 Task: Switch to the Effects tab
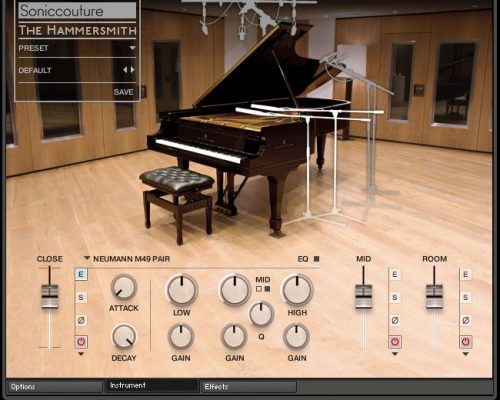(x=249, y=387)
